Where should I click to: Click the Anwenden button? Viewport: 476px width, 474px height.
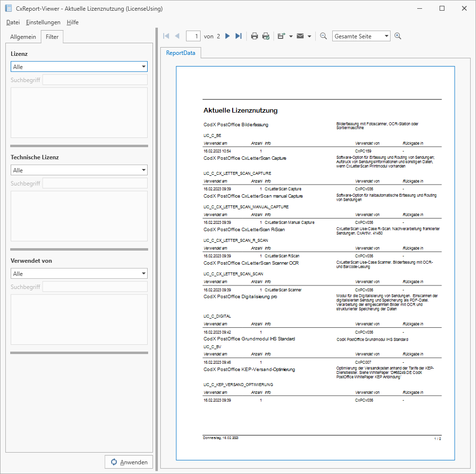tap(129, 462)
